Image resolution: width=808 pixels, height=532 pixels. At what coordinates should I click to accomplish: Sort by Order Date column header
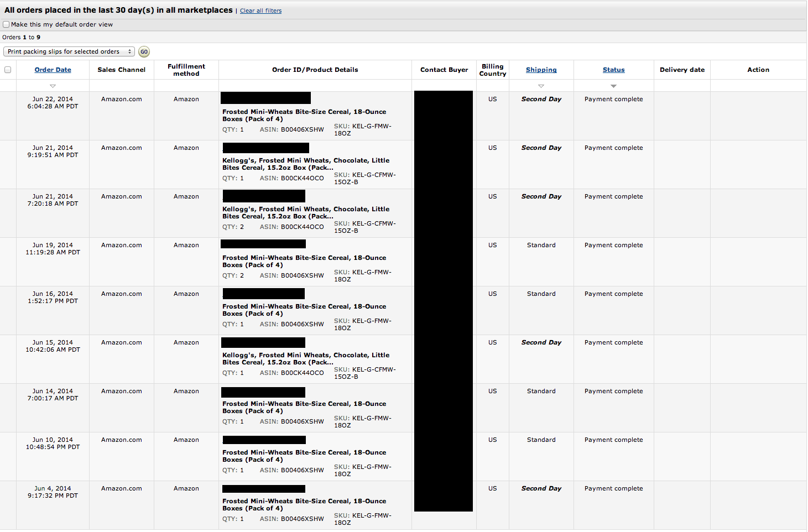pos(53,70)
